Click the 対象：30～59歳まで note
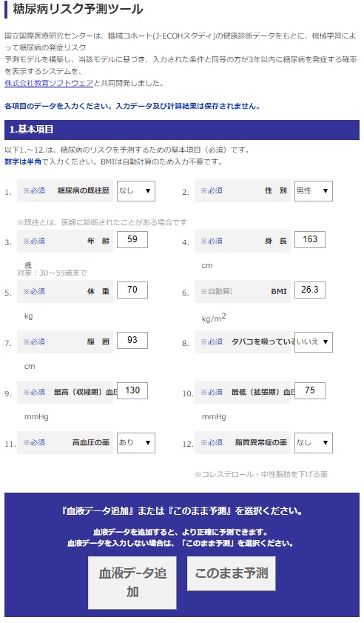Viewport: 364px width, 623px height. click(x=52, y=273)
